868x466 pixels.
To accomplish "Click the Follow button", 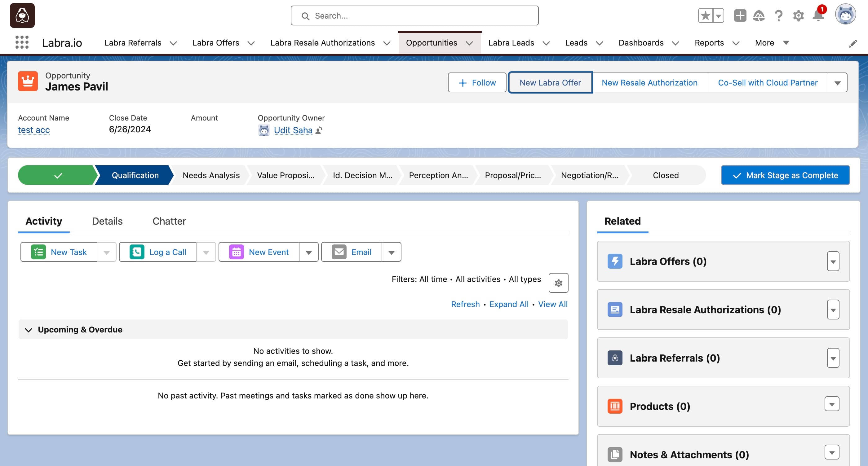I will pos(477,82).
